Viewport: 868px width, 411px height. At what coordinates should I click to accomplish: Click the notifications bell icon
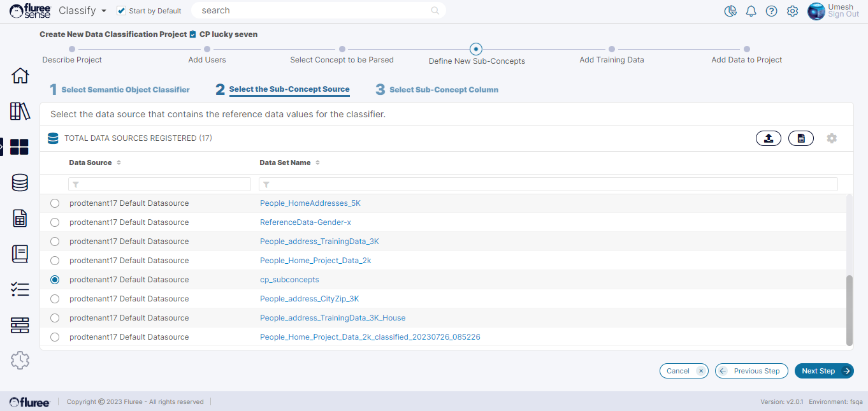point(751,11)
